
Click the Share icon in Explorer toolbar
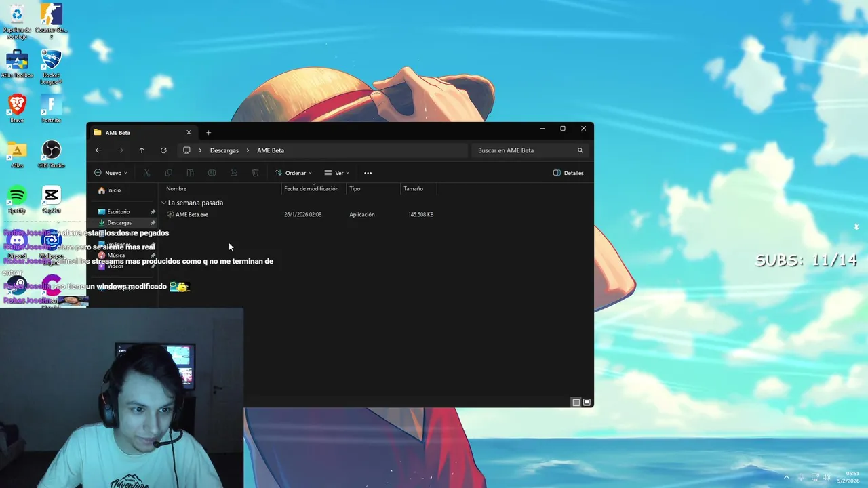[233, 173]
